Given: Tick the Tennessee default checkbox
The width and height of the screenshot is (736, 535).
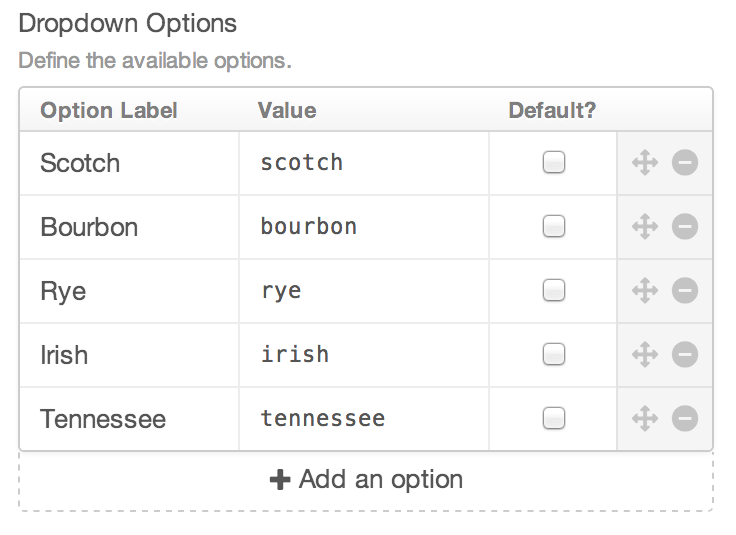Looking at the screenshot, I should coord(553,419).
